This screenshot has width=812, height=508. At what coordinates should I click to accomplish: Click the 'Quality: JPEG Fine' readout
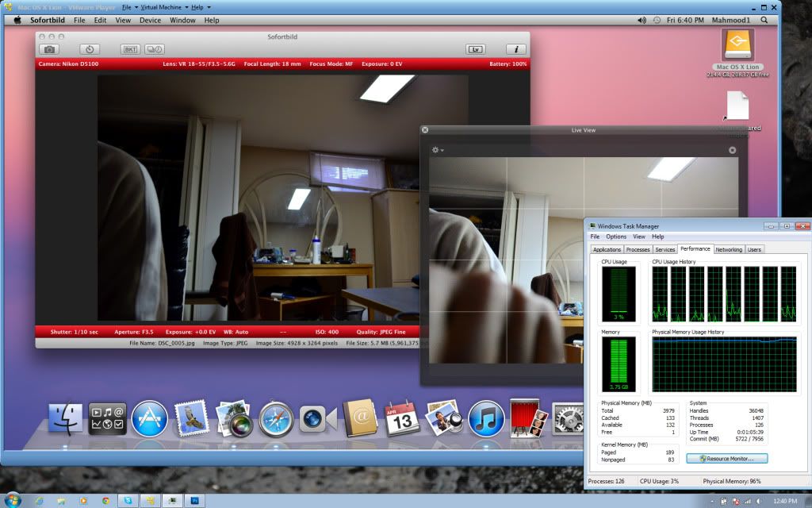381,332
